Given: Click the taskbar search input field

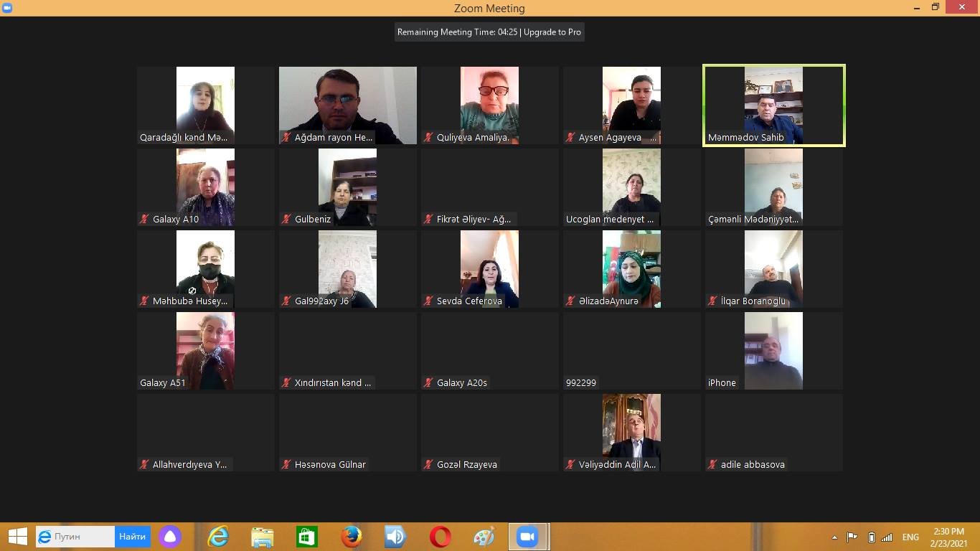Looking at the screenshot, I should point(75,537).
